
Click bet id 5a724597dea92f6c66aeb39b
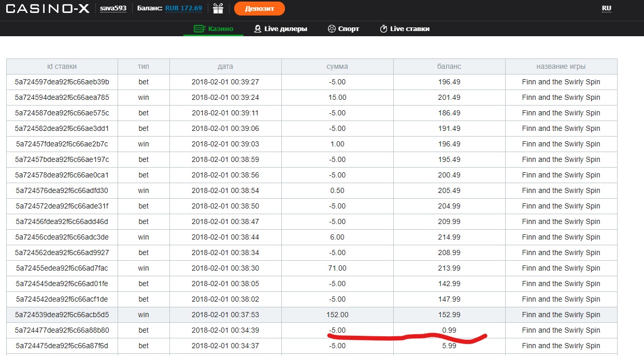[62, 82]
